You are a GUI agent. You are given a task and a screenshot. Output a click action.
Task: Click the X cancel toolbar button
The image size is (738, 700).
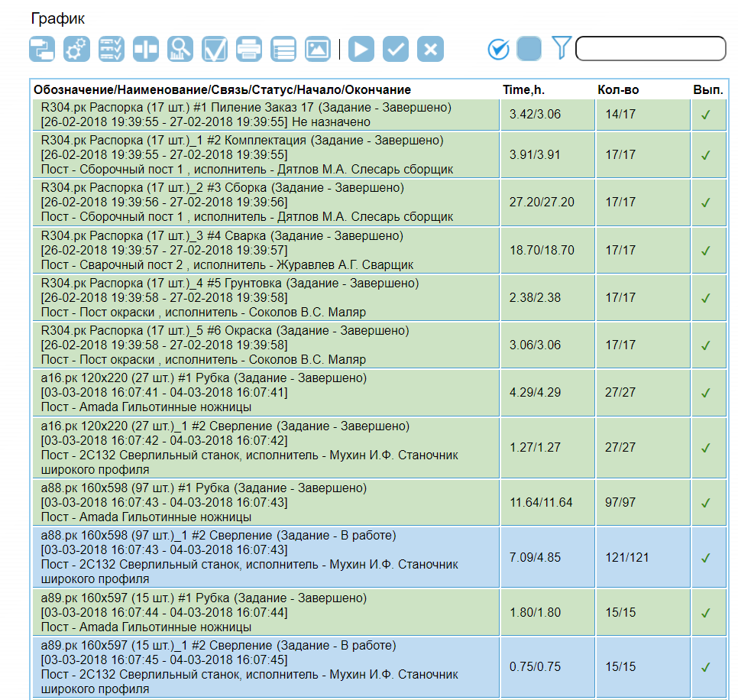pos(430,49)
